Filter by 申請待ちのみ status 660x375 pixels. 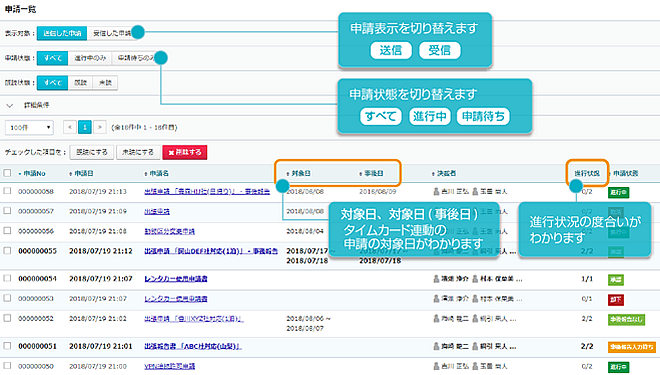click(136, 58)
